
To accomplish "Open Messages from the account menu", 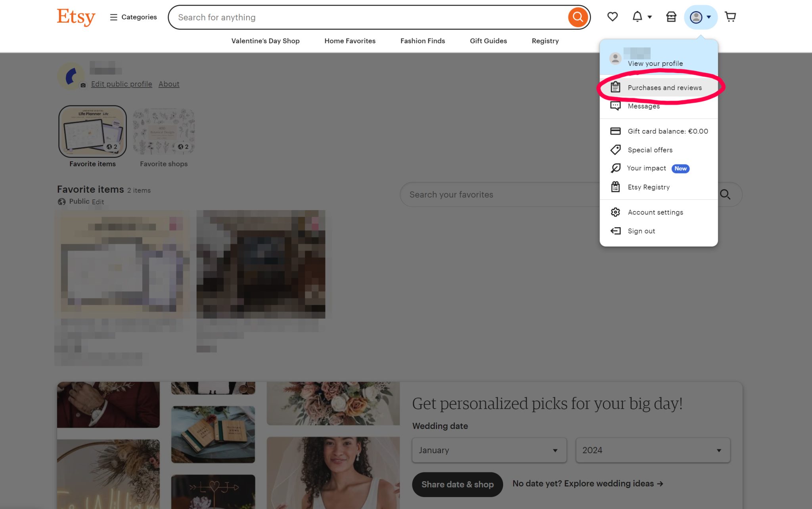I will (x=644, y=106).
